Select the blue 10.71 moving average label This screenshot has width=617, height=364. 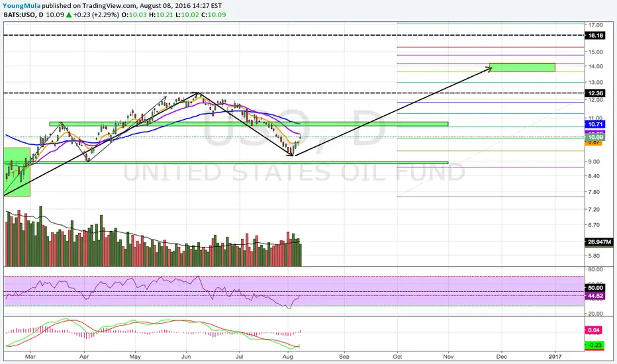(595, 124)
